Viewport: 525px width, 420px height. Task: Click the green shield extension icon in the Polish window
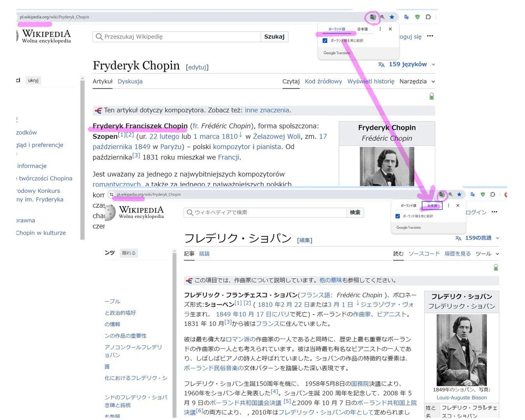[x=417, y=17]
